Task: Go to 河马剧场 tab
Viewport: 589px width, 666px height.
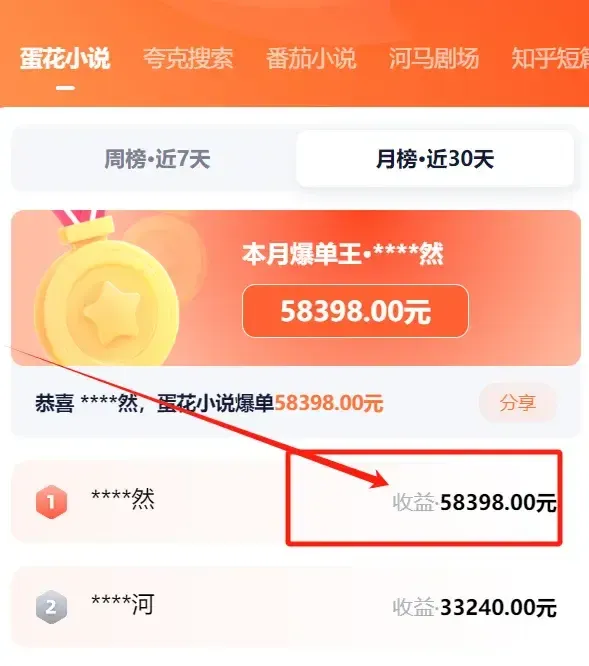Action: click(x=434, y=59)
